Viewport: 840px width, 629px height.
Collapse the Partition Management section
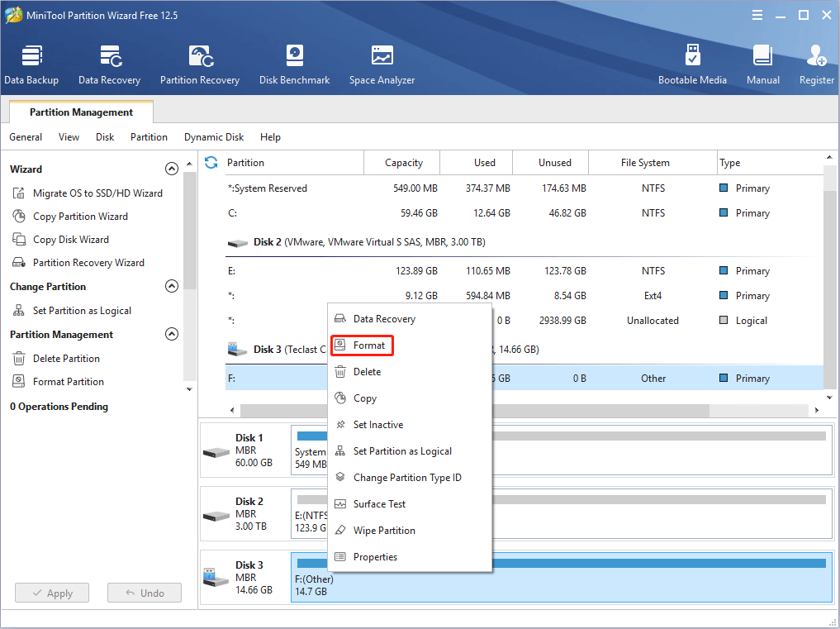172,334
